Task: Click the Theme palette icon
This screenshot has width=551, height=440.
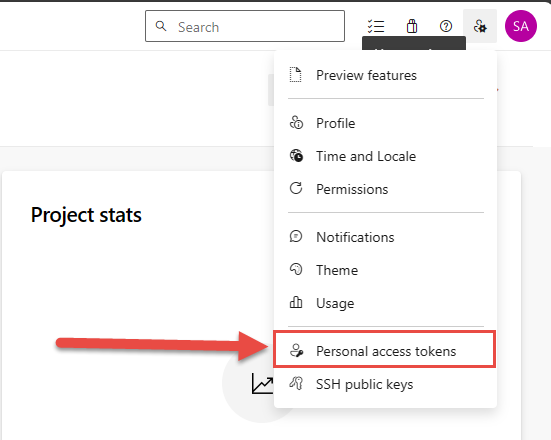Action: pos(296,270)
